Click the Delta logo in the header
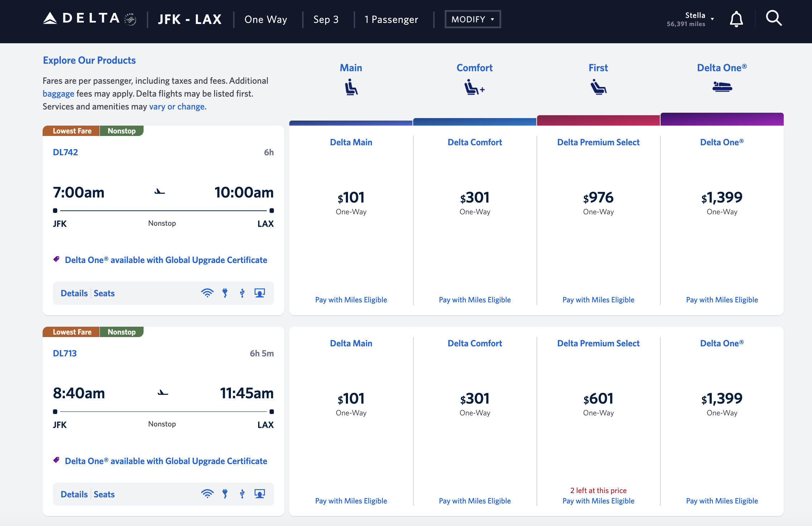The image size is (812, 526). [x=81, y=18]
